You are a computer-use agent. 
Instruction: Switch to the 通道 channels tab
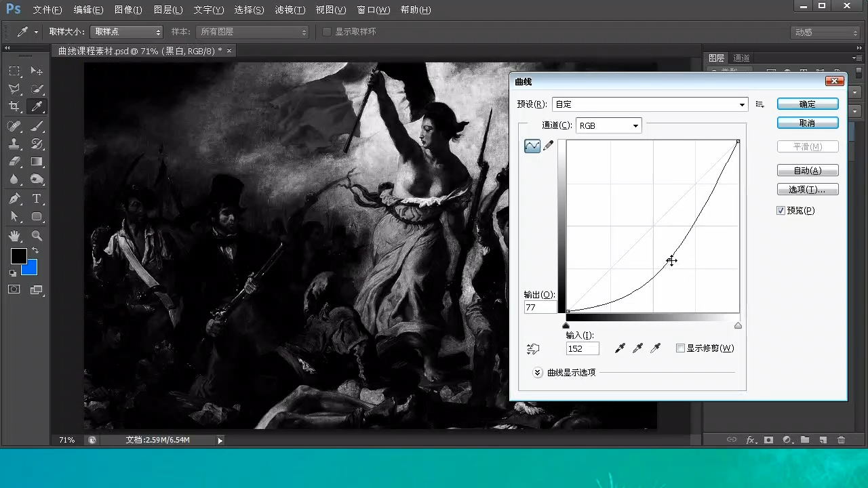tap(741, 58)
